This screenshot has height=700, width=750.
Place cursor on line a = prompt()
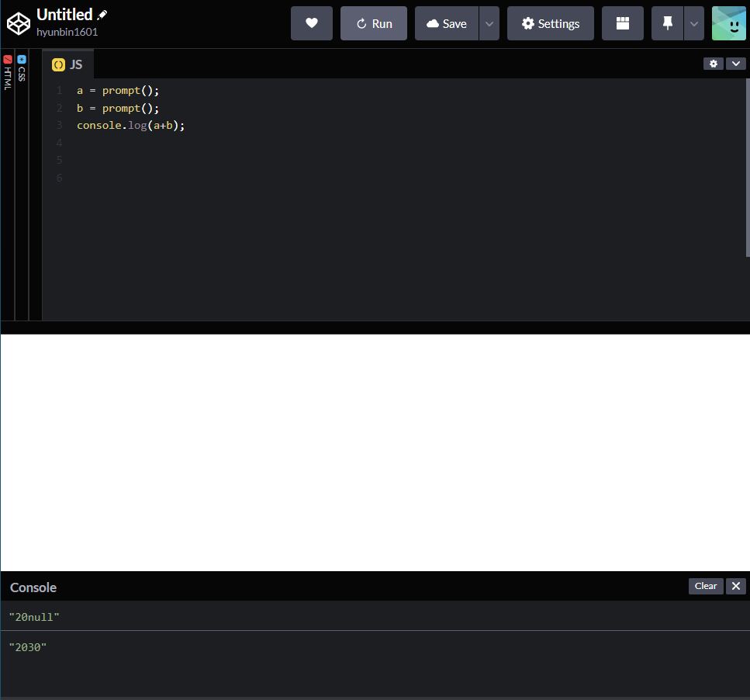[x=118, y=91]
